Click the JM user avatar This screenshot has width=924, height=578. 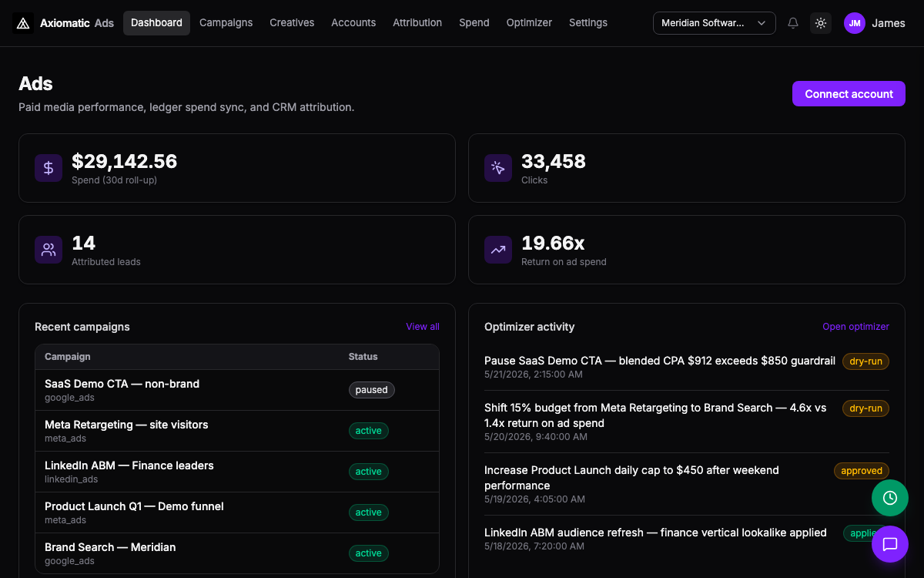tap(855, 23)
